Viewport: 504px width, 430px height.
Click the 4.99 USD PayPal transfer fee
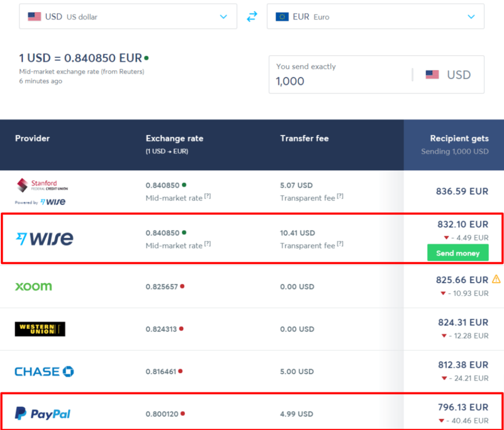pos(297,414)
